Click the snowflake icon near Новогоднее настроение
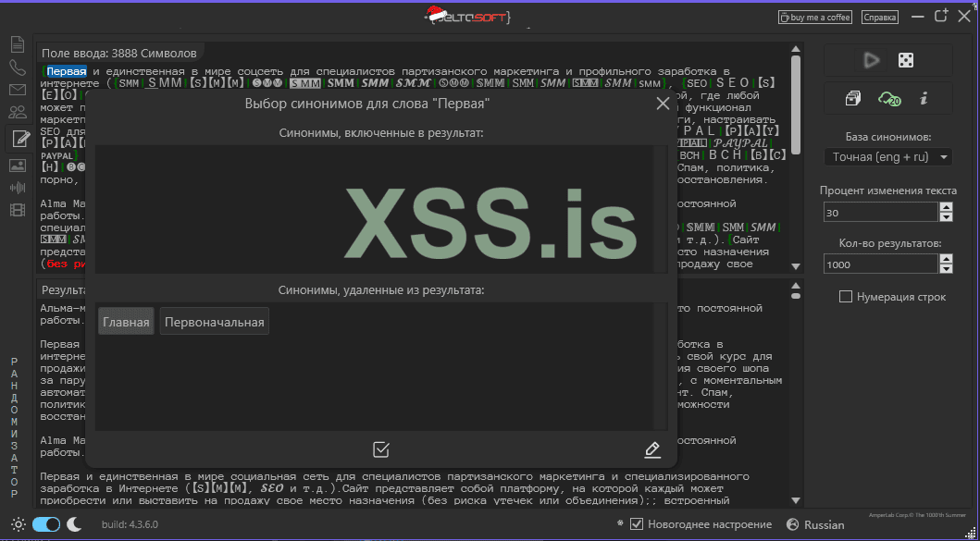 (x=619, y=523)
